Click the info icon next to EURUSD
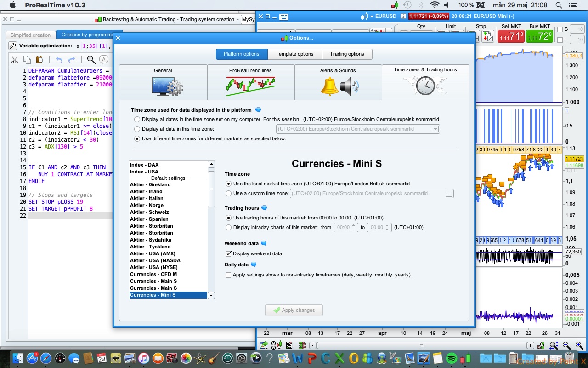The image size is (588, 368). (403, 17)
